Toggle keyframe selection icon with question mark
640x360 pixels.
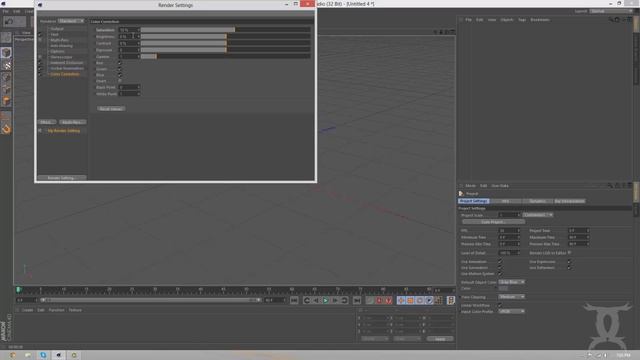(389, 300)
